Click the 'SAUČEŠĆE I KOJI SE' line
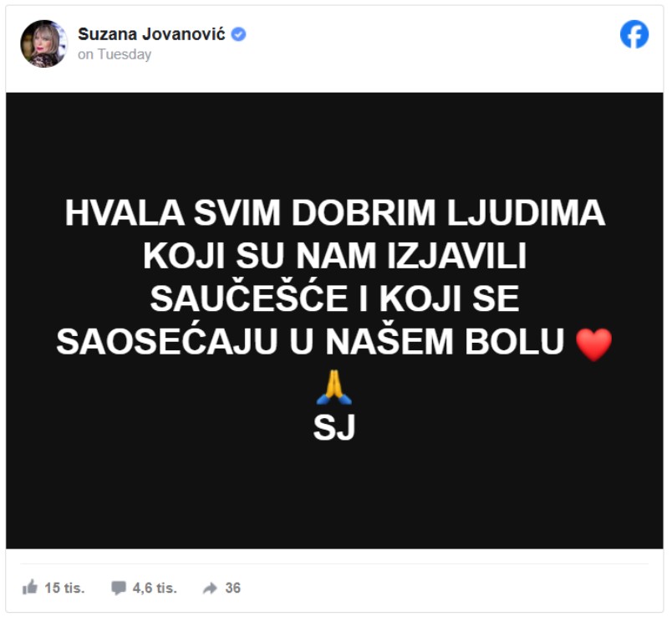Viewport: 672px width, 617px height. click(334, 297)
